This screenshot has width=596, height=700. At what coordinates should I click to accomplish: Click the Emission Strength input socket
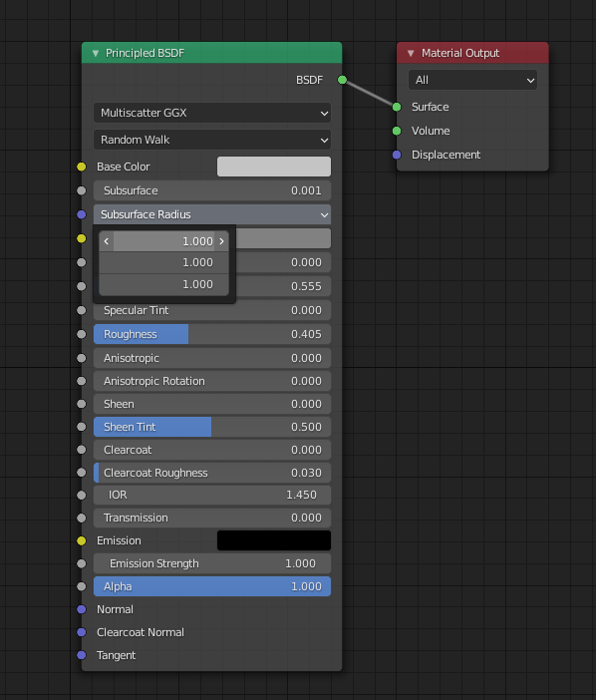point(81,563)
